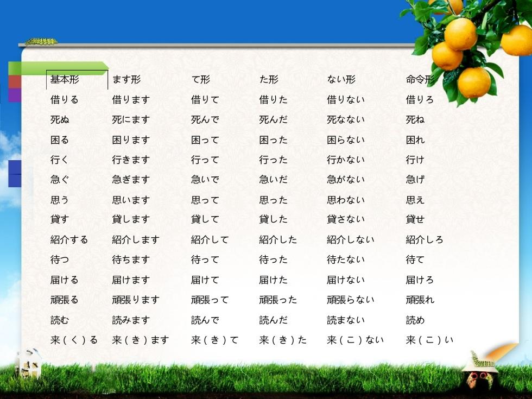Select the word 頑張れ
This screenshot has width=532, height=399.
pyautogui.click(x=420, y=300)
